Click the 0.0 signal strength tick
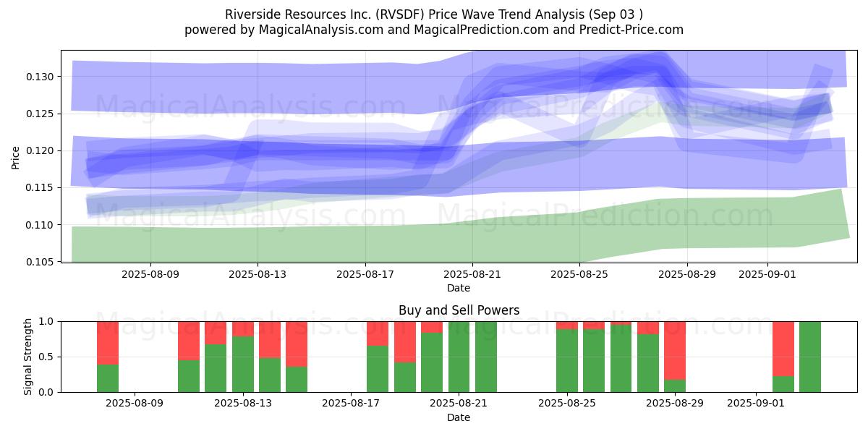The image size is (868, 434). (x=47, y=392)
